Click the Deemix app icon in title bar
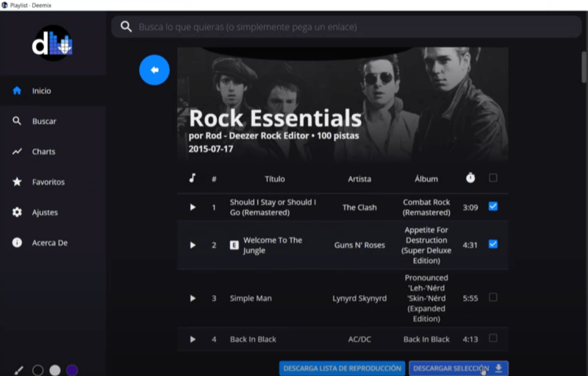 [x=4, y=5]
